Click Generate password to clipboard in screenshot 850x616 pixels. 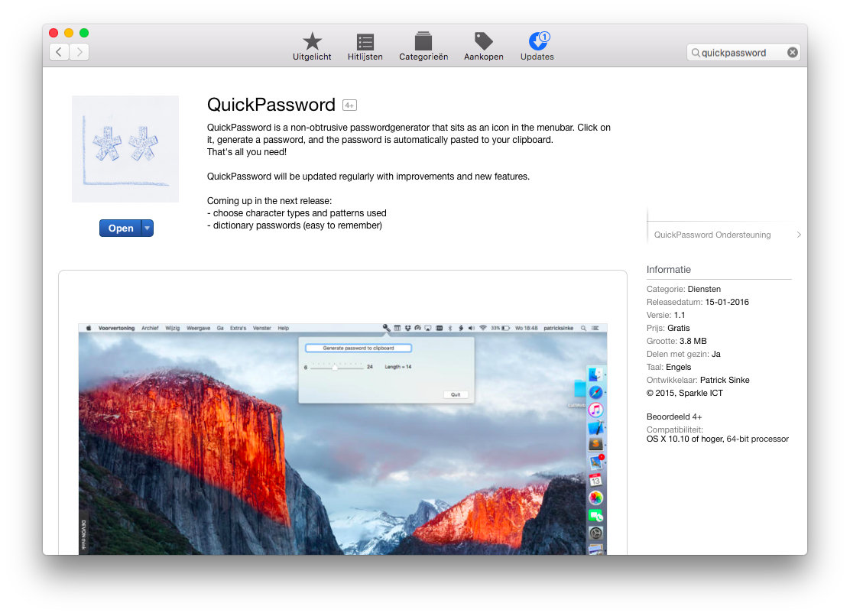coord(358,348)
